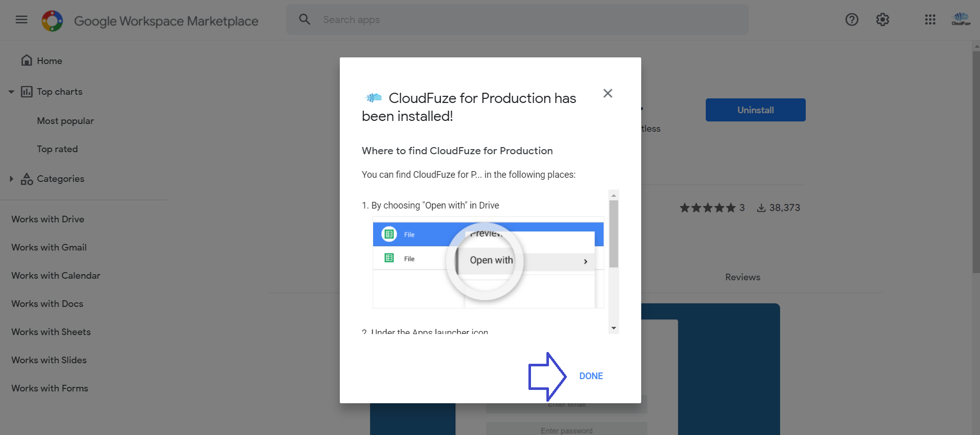Open the Help question mark icon
The width and height of the screenshot is (980, 435).
click(852, 19)
